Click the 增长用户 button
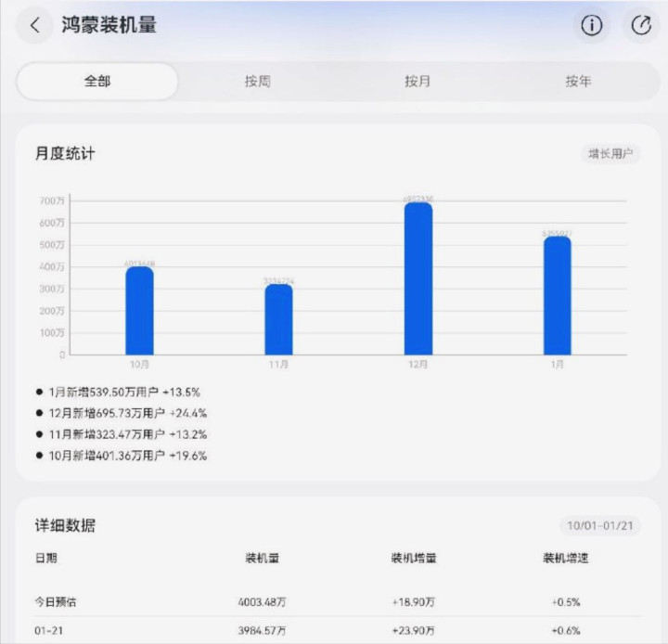This screenshot has width=668, height=644. (x=610, y=153)
